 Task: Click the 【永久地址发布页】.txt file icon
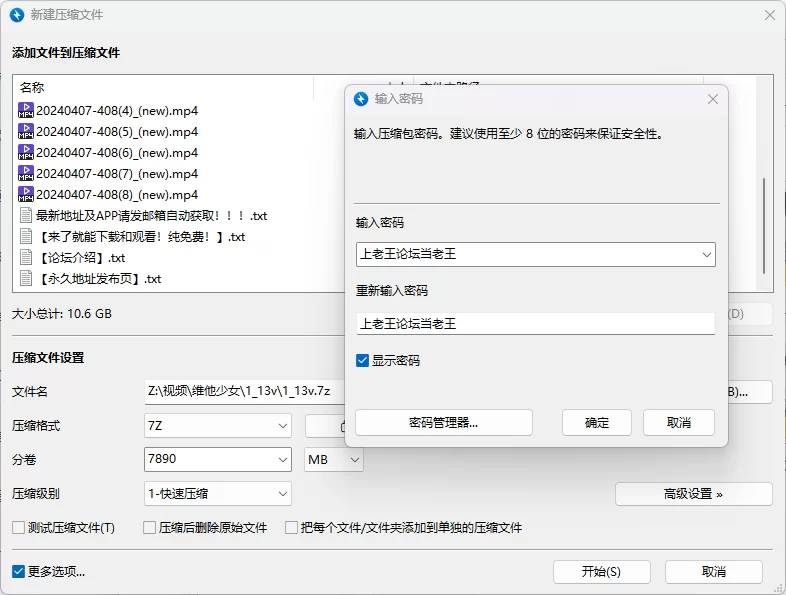coord(26,279)
